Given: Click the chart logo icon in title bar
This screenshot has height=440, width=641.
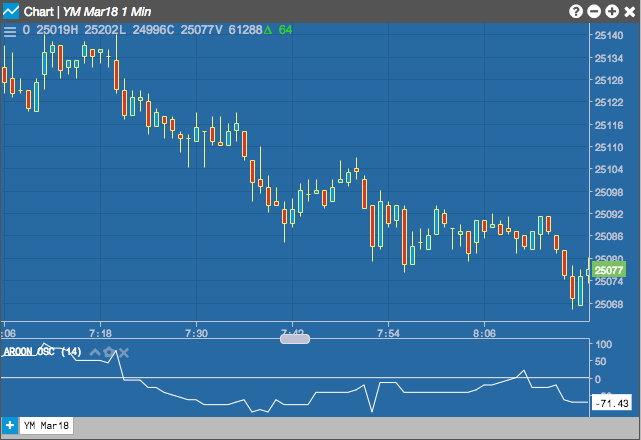Looking at the screenshot, I should [x=11, y=11].
